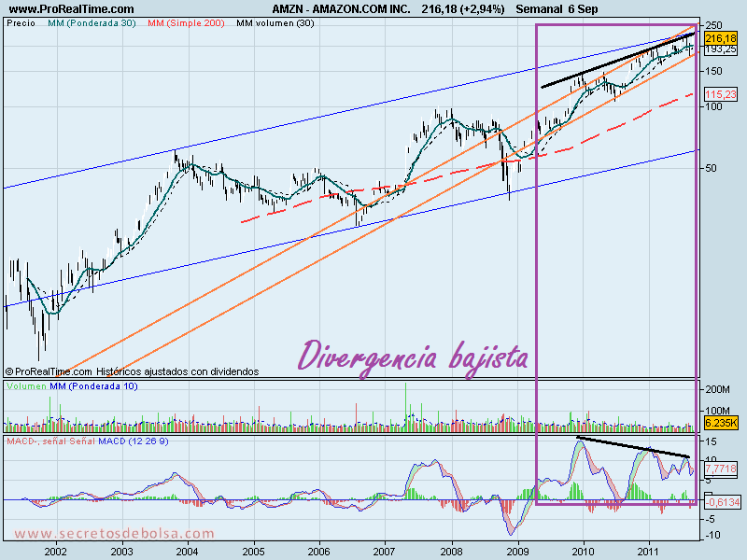Select MM (Simple 200) legend entry

coord(186,22)
